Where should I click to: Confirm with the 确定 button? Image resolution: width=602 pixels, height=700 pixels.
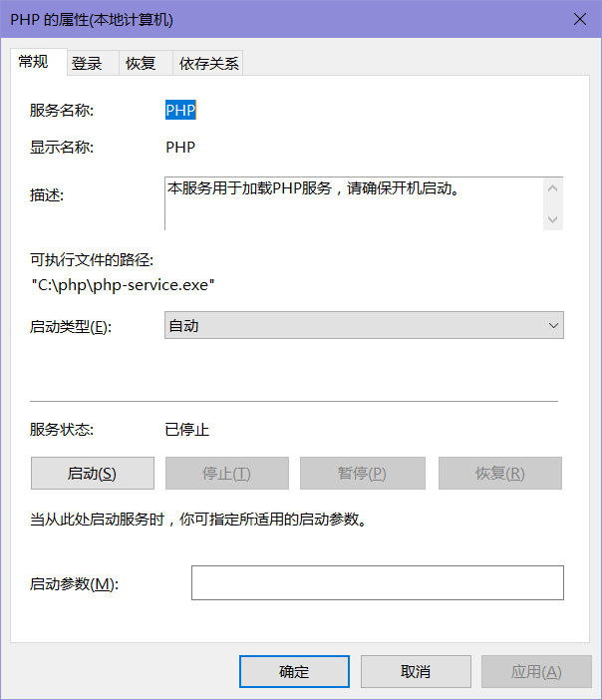pyautogui.click(x=295, y=671)
